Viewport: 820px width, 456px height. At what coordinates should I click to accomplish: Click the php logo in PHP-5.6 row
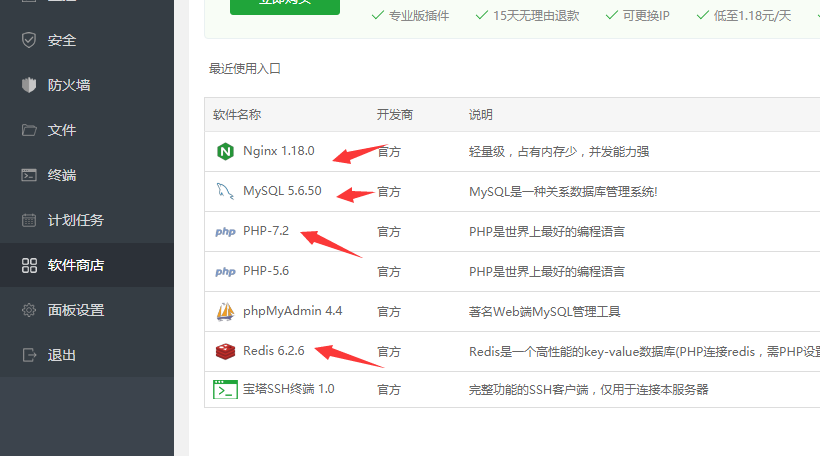click(225, 271)
